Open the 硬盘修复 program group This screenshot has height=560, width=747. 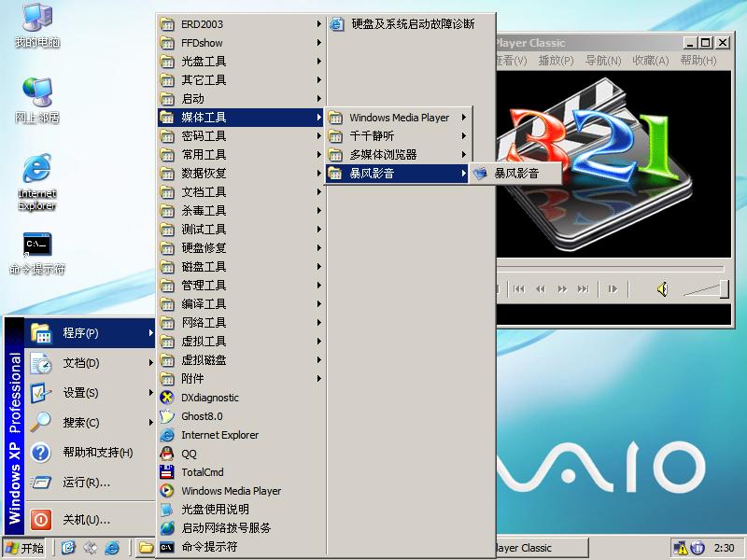pyautogui.click(x=241, y=248)
